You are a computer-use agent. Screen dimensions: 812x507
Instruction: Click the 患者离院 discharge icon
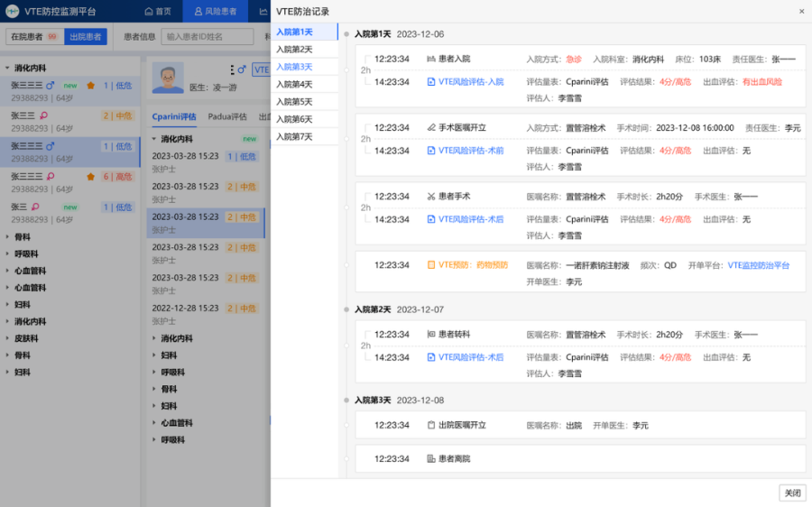click(x=431, y=459)
